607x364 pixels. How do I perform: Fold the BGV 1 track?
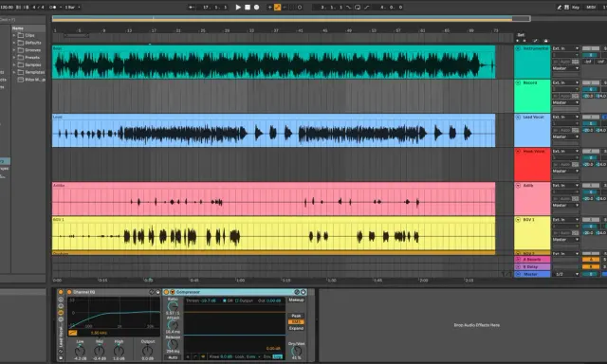point(518,220)
